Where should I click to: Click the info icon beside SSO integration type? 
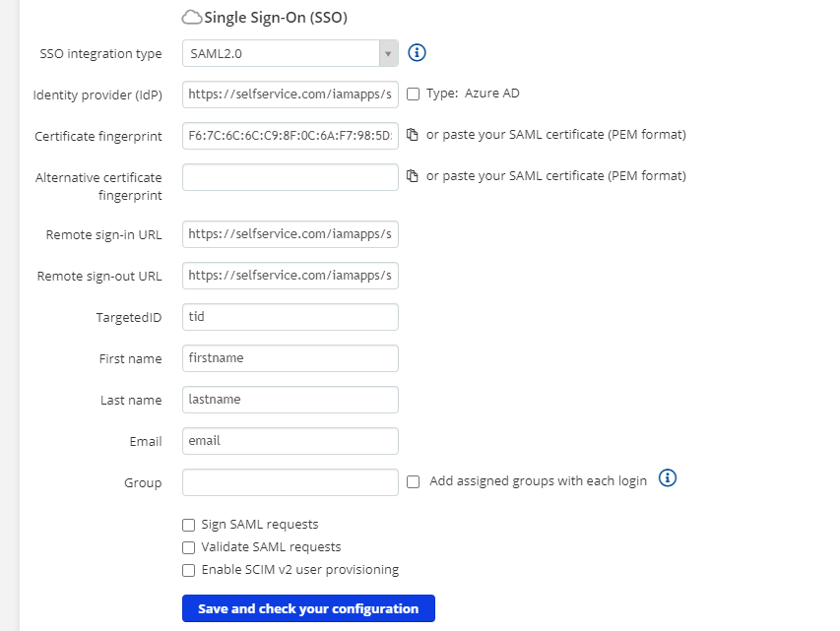point(417,53)
